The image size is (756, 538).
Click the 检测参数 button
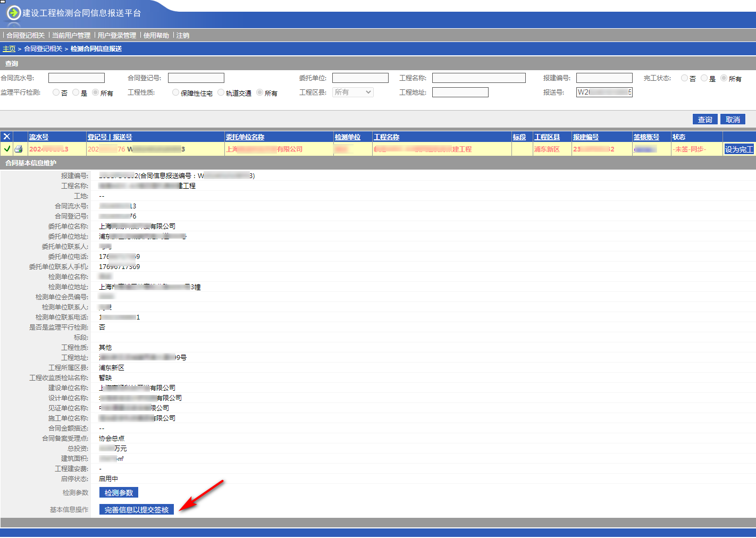(x=119, y=493)
